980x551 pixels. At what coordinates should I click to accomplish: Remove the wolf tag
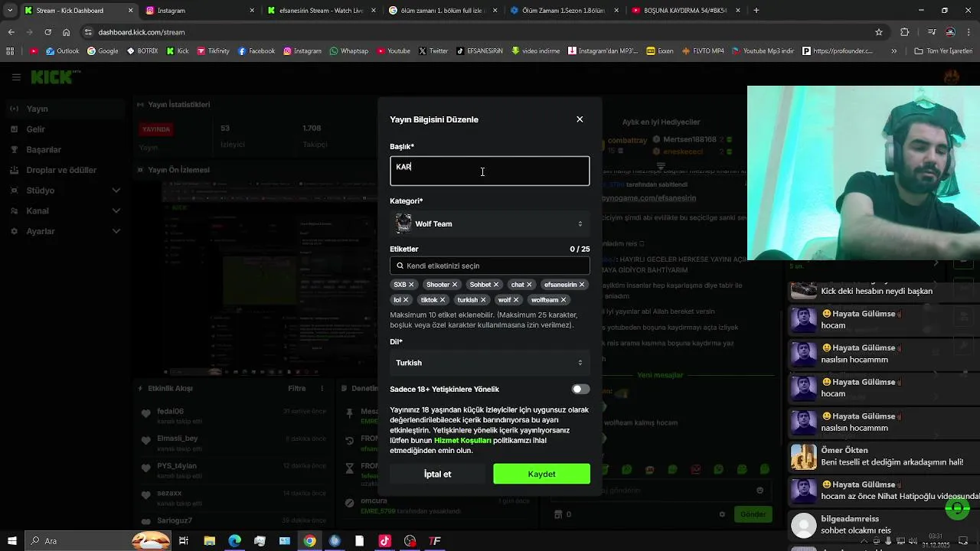tap(516, 300)
